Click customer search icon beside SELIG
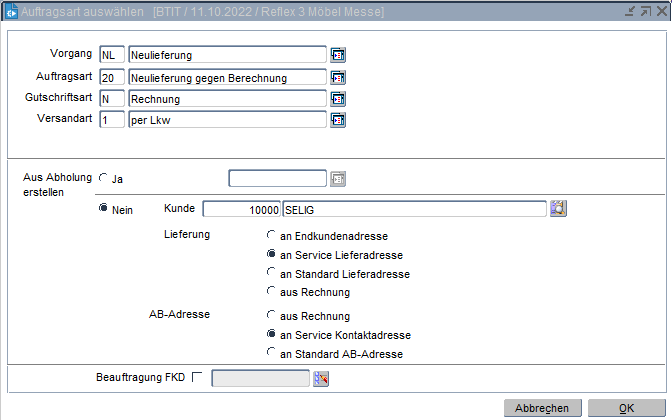The image size is (672, 420). tap(558, 208)
